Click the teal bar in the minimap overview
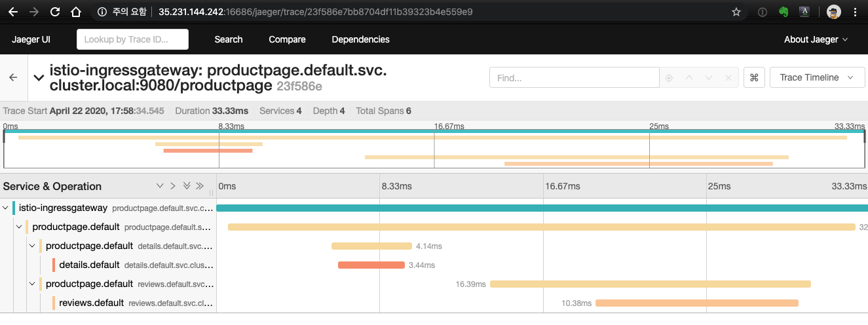Image resolution: width=868 pixels, height=325 pixels. pos(434,131)
